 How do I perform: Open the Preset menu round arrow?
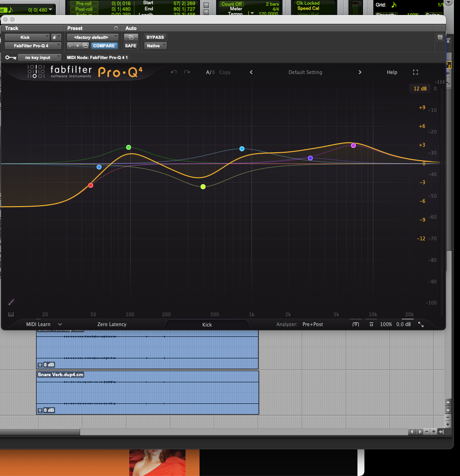(x=116, y=28)
